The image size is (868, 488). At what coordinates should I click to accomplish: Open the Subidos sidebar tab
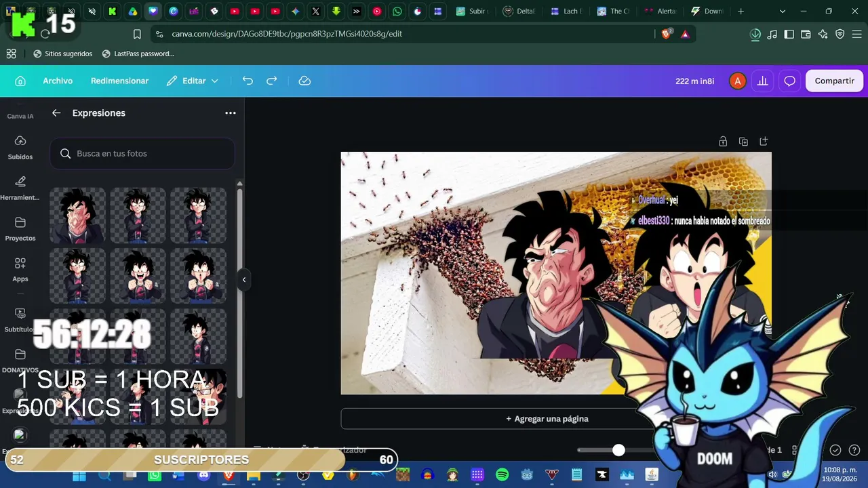[x=20, y=146]
